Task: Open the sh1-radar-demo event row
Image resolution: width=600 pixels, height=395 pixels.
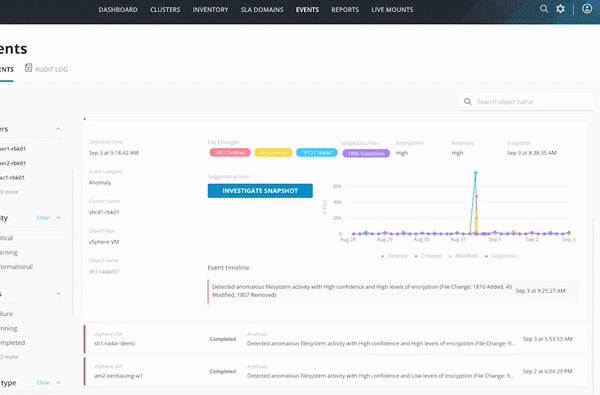Action: pyautogui.click(x=335, y=339)
